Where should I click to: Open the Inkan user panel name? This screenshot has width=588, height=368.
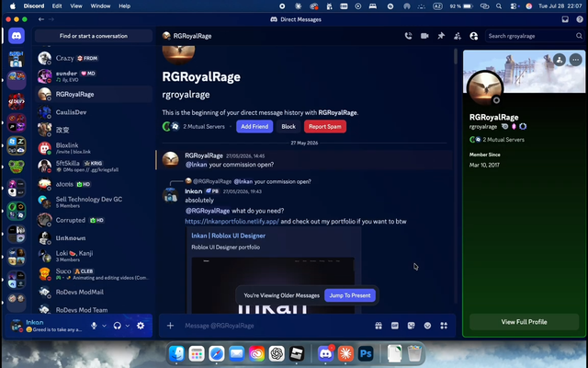pos(35,322)
